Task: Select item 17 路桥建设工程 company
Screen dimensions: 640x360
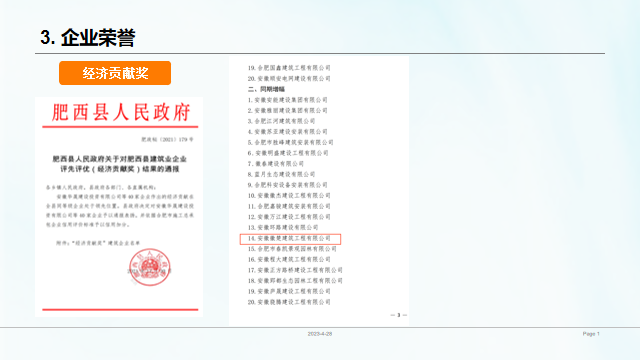Action: pos(295,270)
